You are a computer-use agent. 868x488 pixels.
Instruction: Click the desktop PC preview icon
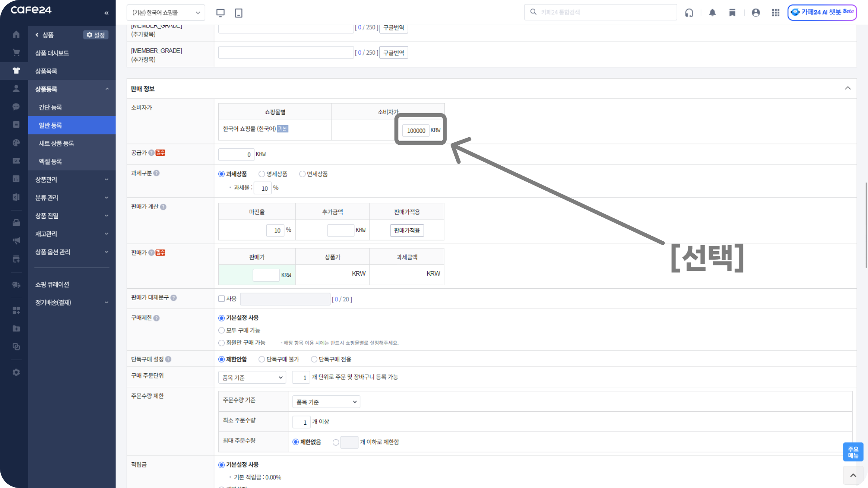point(220,13)
